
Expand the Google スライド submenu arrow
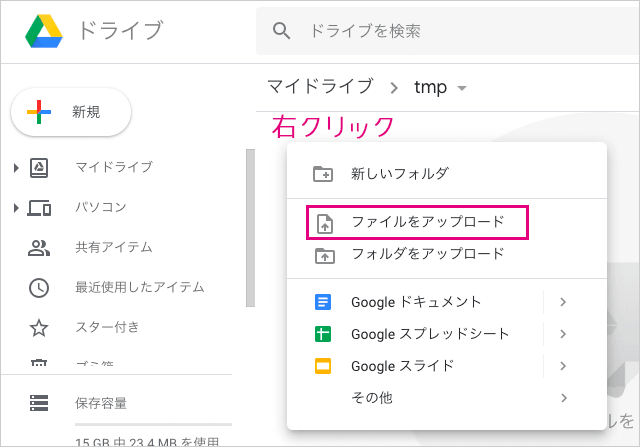563,366
